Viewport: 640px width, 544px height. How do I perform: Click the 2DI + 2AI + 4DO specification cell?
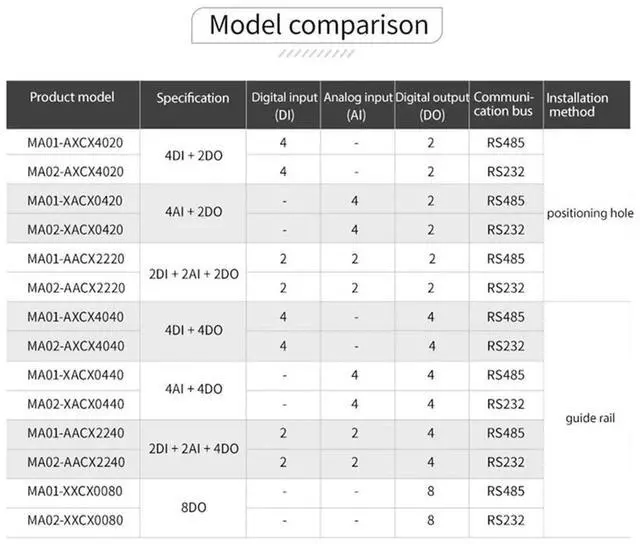[x=193, y=448]
